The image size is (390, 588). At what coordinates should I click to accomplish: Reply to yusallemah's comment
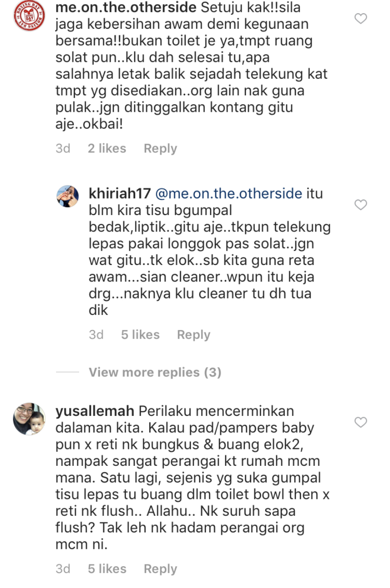160,569
